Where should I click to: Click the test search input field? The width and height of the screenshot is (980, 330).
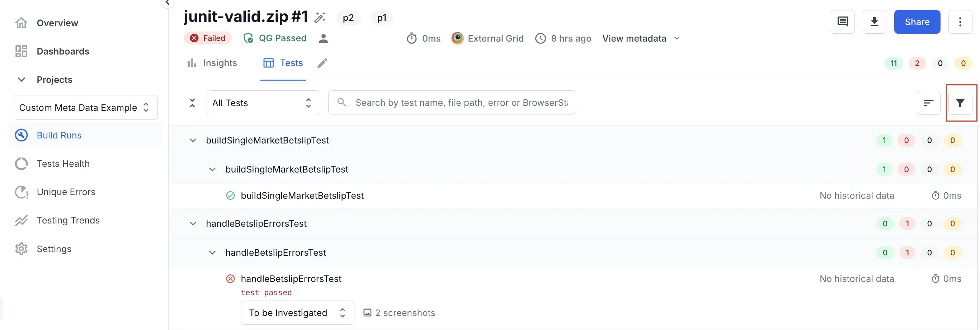[x=461, y=103]
